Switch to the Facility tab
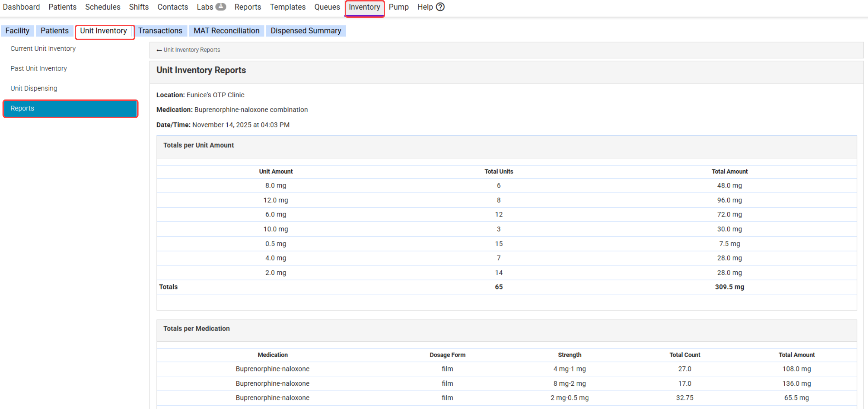Viewport: 868px width, 409px height. (x=17, y=31)
